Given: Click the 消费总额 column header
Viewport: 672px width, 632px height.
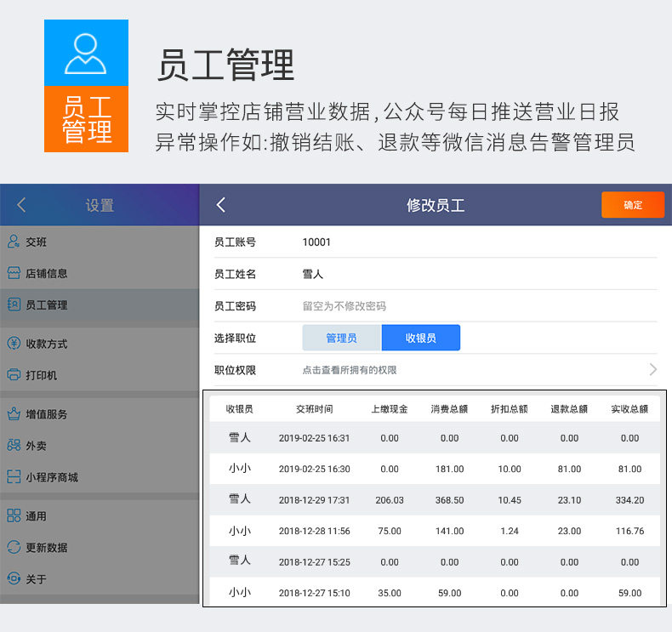Looking at the screenshot, I should [x=449, y=409].
